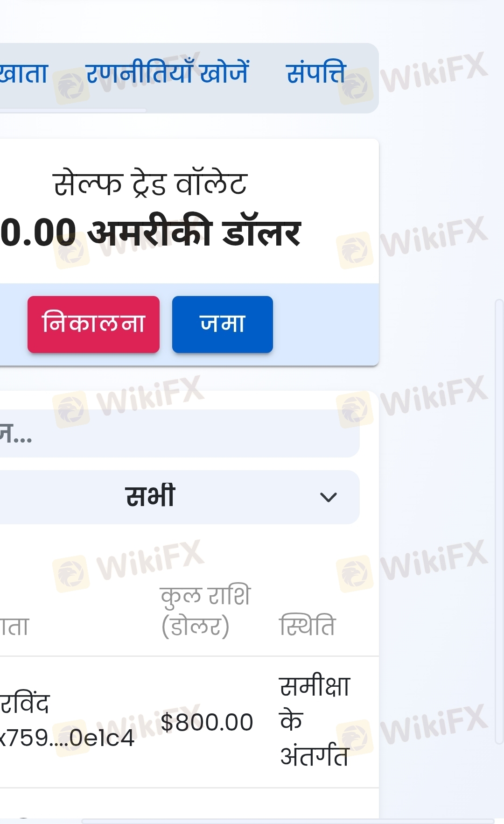The width and height of the screenshot is (504, 824).
Task: Click the 0.00 अमरीकी डॉलर balance
Action: pyautogui.click(x=150, y=232)
